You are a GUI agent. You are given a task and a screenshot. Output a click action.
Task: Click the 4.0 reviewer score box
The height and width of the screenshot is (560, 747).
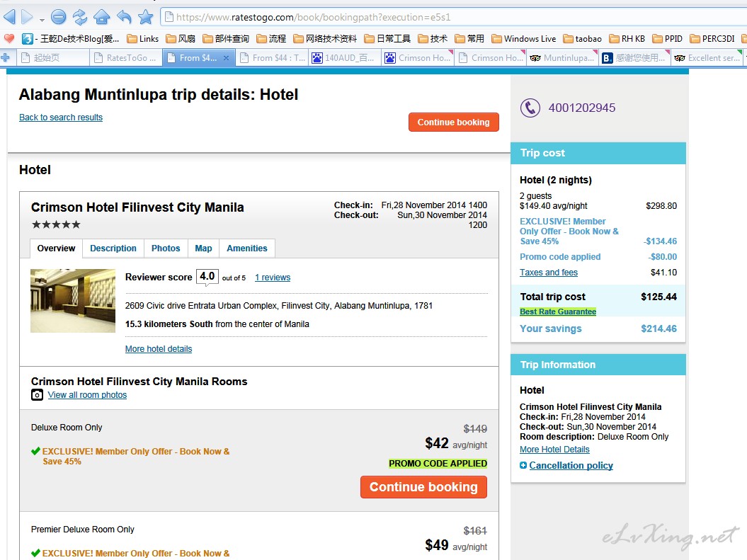[207, 276]
